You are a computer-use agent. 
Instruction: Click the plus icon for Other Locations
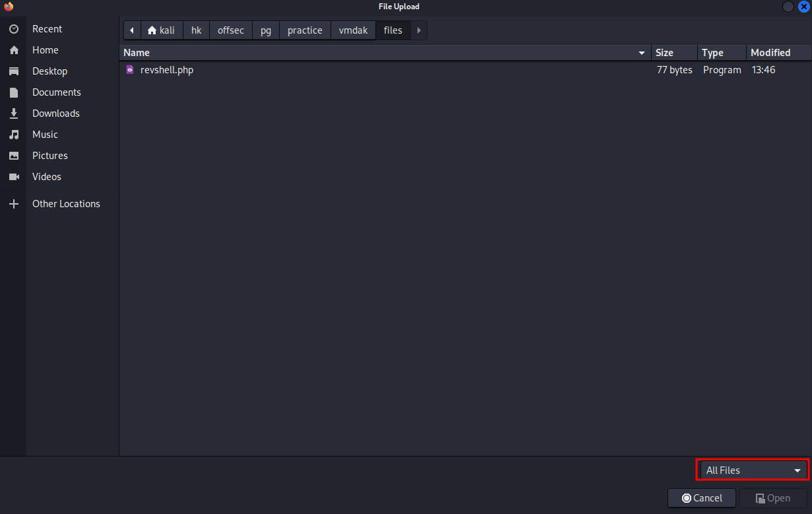13,204
